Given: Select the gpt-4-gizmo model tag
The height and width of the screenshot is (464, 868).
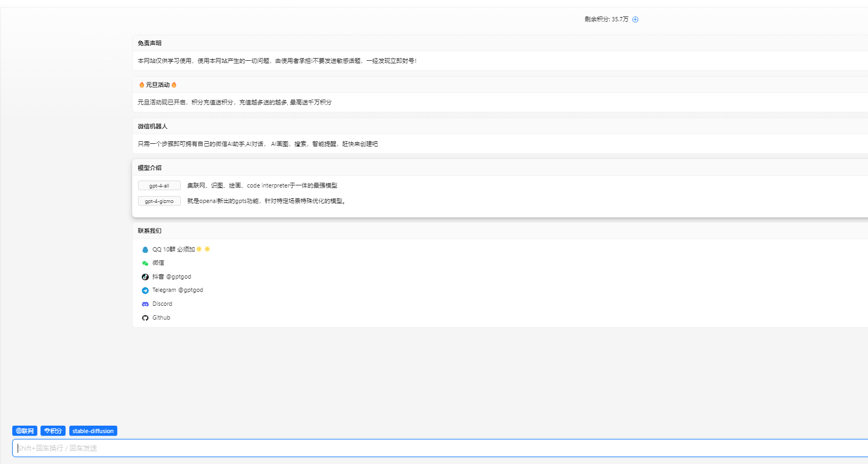Looking at the screenshot, I should [159, 201].
